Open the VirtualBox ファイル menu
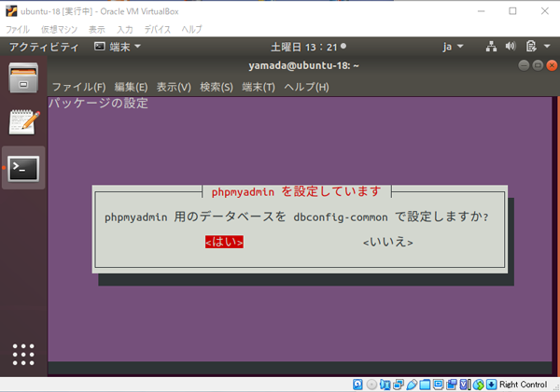 pyautogui.click(x=18, y=29)
